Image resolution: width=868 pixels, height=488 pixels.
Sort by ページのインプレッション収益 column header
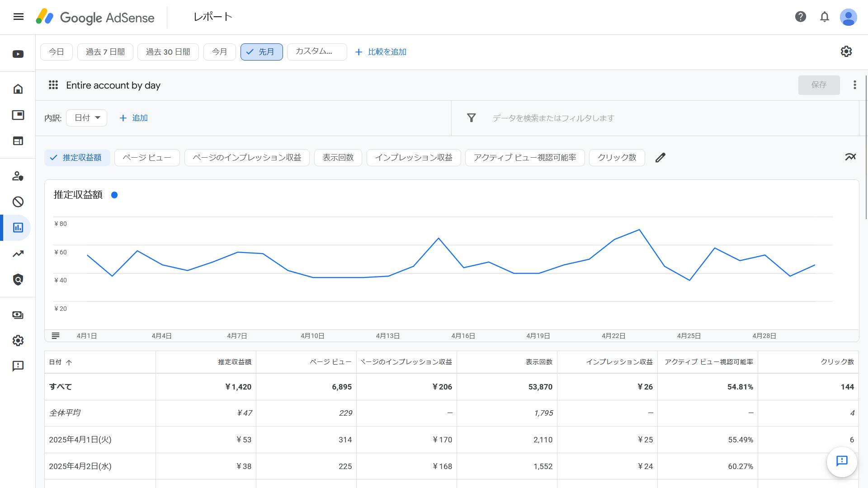406,362
